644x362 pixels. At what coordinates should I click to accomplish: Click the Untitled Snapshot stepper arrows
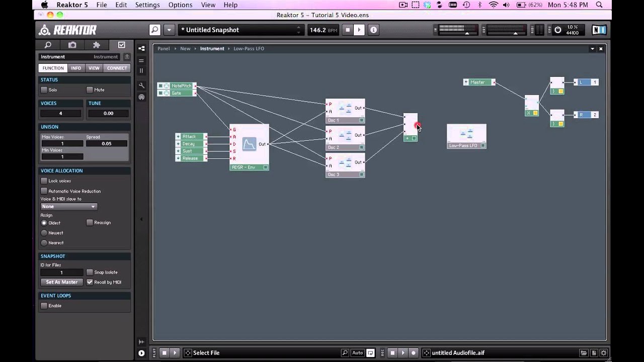pyautogui.click(x=298, y=30)
